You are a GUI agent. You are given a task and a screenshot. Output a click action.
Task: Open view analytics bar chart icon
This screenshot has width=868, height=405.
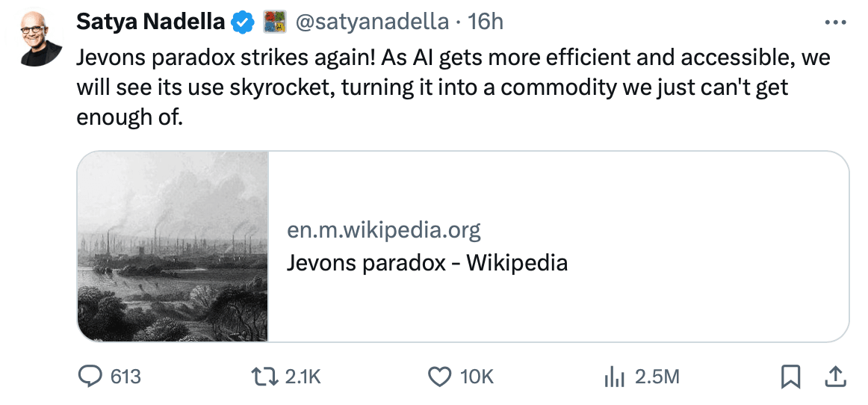tap(613, 377)
